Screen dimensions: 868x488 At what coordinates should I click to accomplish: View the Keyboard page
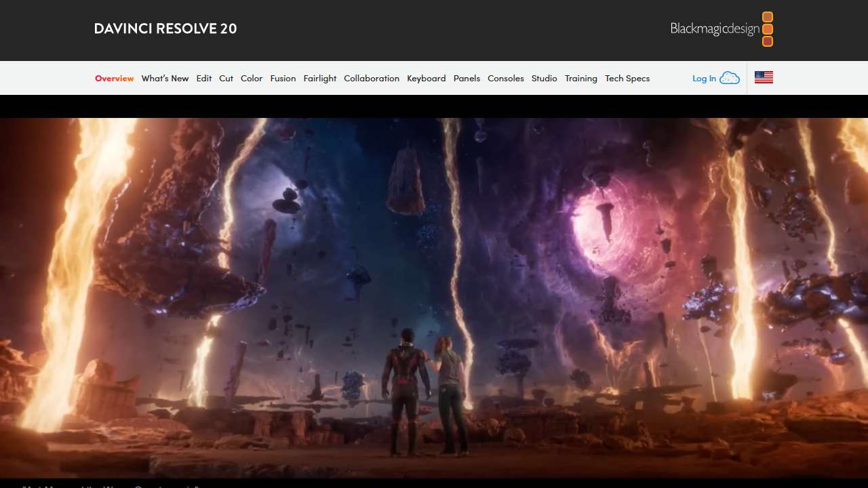[x=427, y=79]
